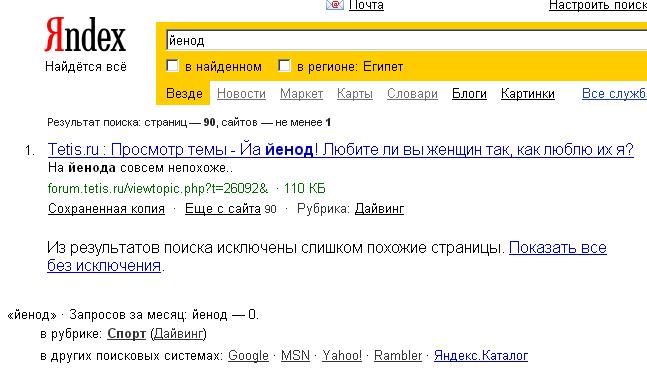This screenshot has width=647, height=377.
Task: Focus the search field containing йенод
Action: coord(406,40)
